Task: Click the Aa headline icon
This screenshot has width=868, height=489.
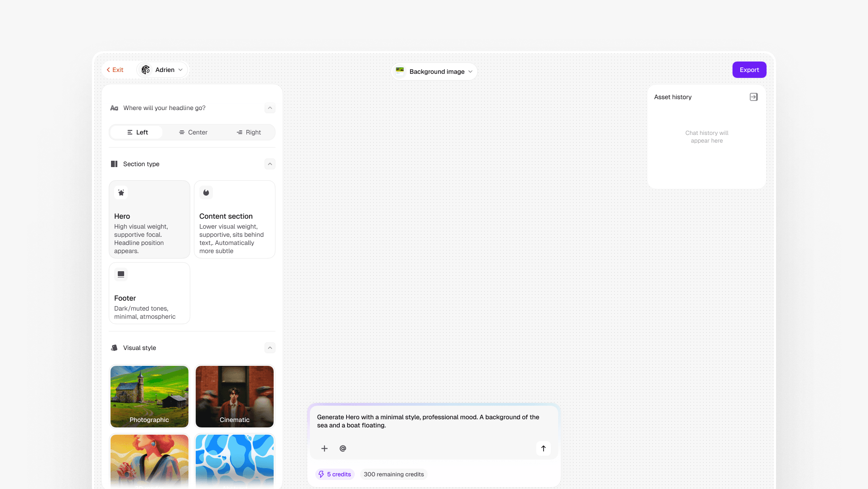Action: (x=114, y=108)
